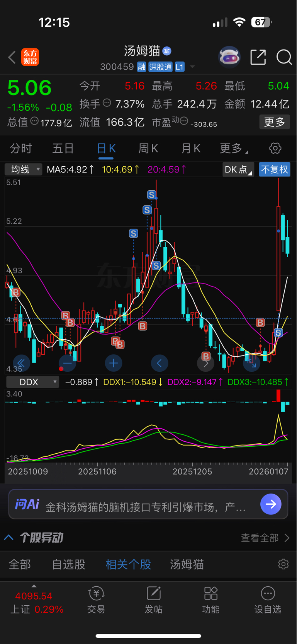Tap the DDX2:-9.147 value label
Screen dimensions: 297x644
(x=195, y=382)
